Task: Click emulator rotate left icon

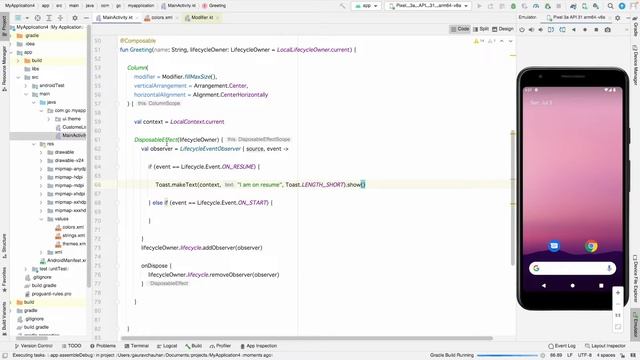Action: coord(551,29)
